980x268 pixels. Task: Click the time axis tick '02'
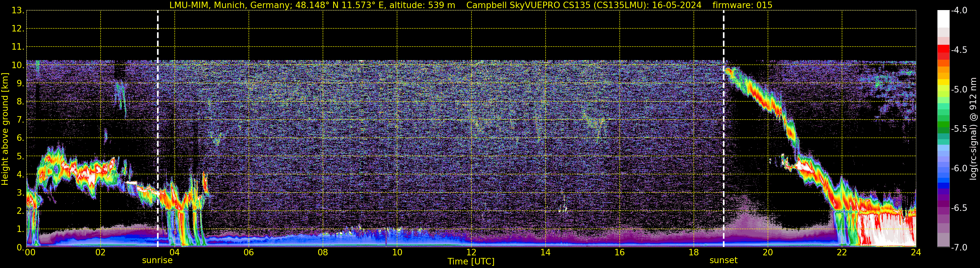[x=100, y=253]
